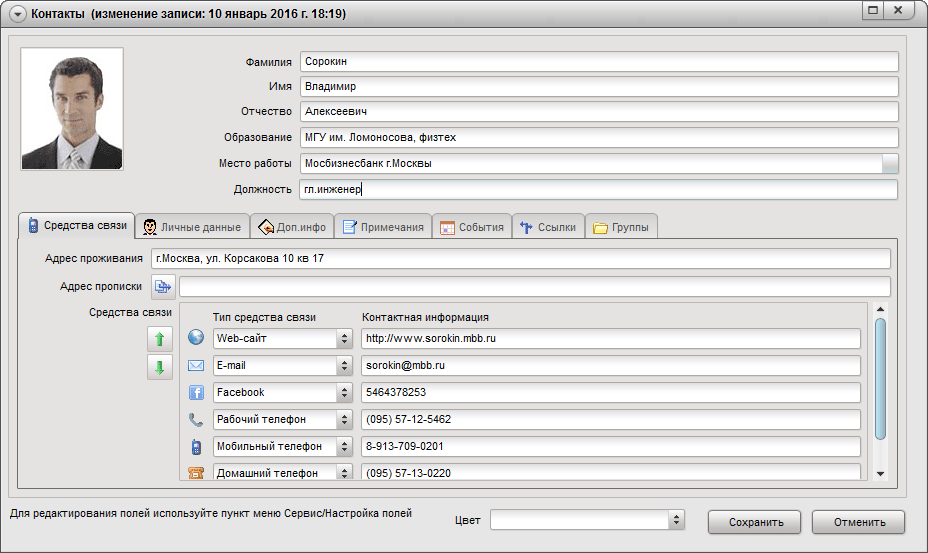Move contact method down with green arrow
Image resolution: width=928 pixels, height=553 pixels.
[160, 367]
